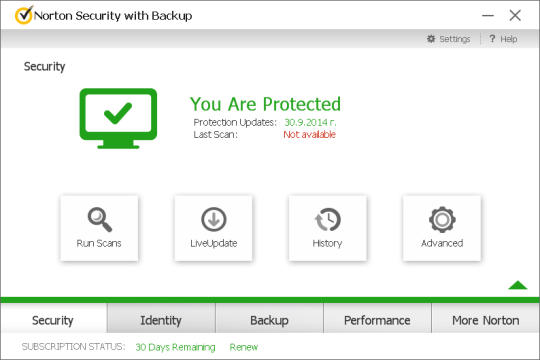Screen dimensions: 540x360
Task: Click the protection updates date
Action: coord(310,122)
